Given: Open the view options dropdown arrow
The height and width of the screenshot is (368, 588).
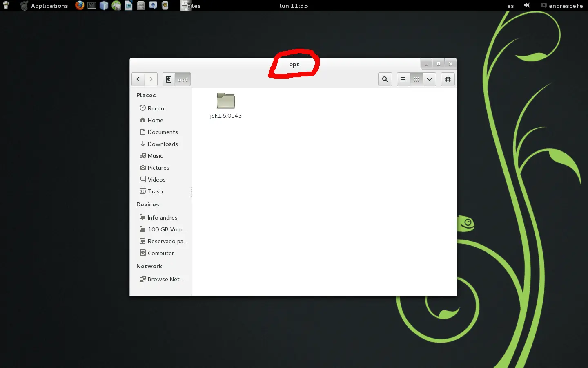Looking at the screenshot, I should [430, 79].
